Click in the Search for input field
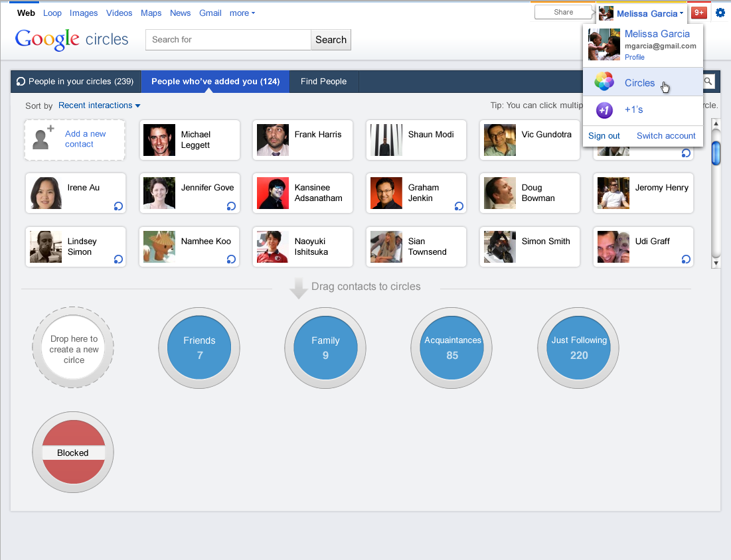The height and width of the screenshot is (560, 731). point(228,40)
